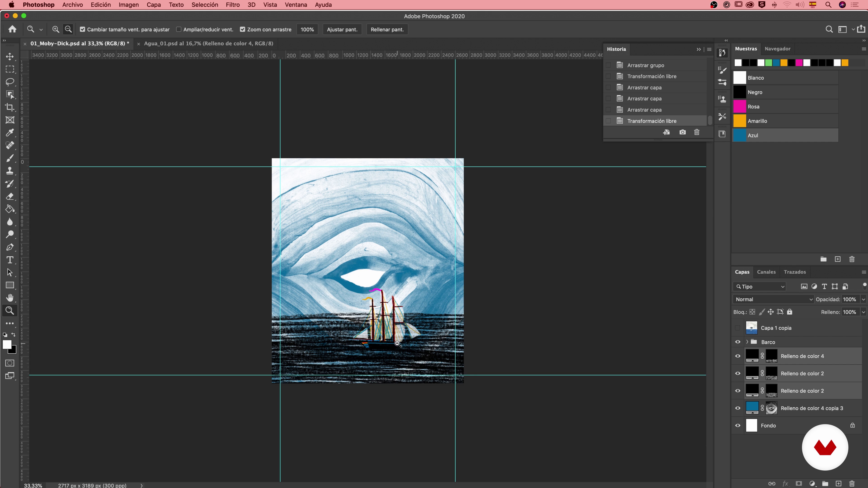Create new swatch group folder
The height and width of the screenshot is (488, 868).
(823, 259)
